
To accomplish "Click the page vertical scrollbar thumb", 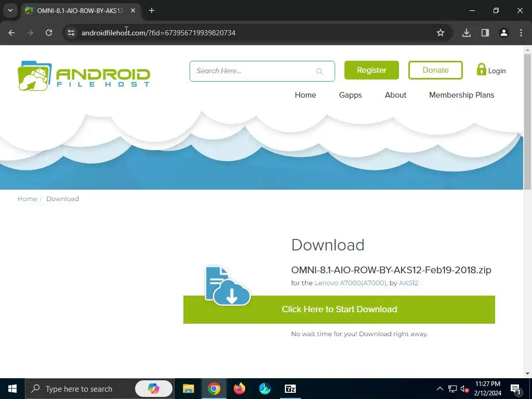I will click(527, 122).
